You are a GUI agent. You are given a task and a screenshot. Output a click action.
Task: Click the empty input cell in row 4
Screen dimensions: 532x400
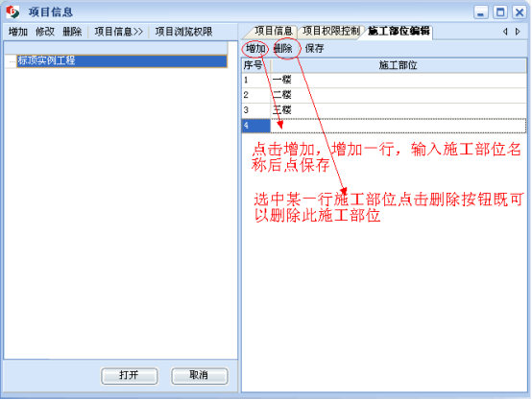pos(399,126)
